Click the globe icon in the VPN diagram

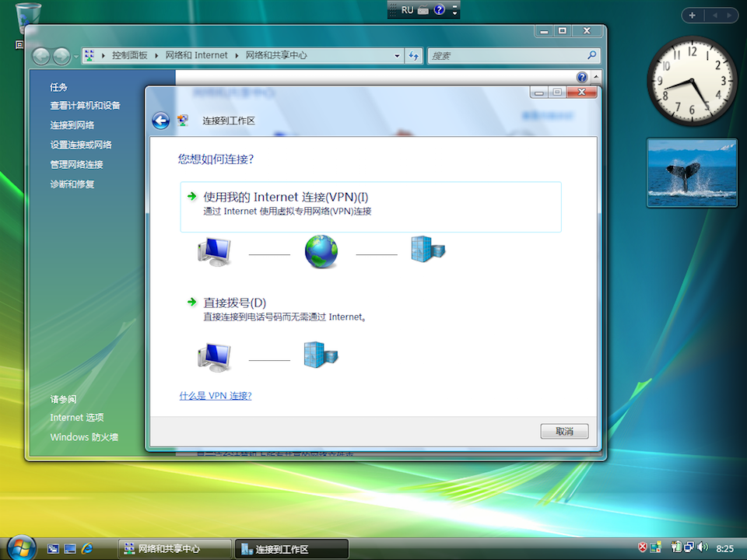point(321,251)
